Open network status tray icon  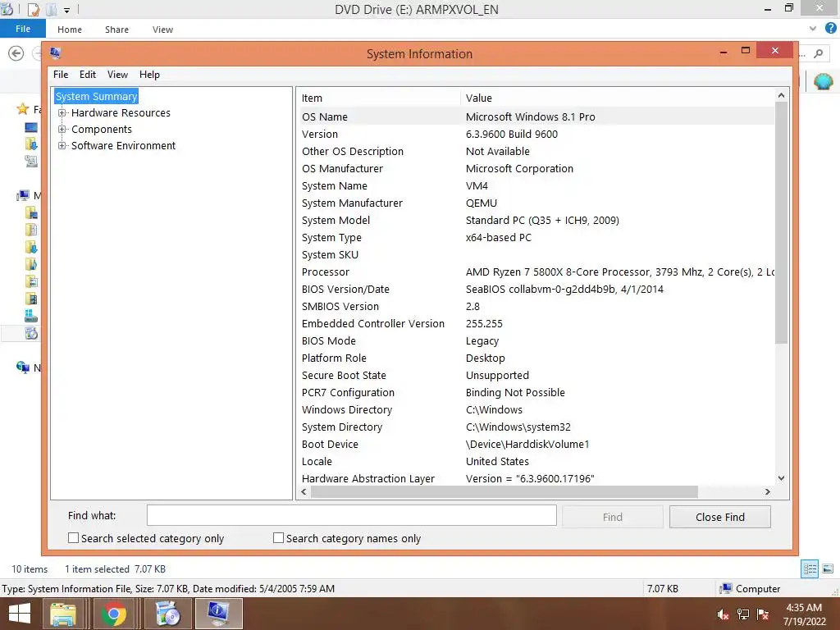(743, 614)
